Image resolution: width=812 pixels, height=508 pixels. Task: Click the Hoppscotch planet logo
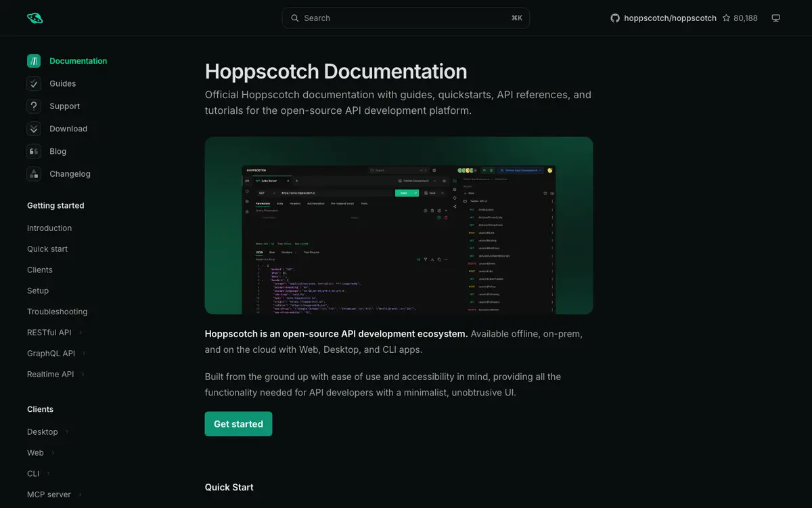(35, 18)
